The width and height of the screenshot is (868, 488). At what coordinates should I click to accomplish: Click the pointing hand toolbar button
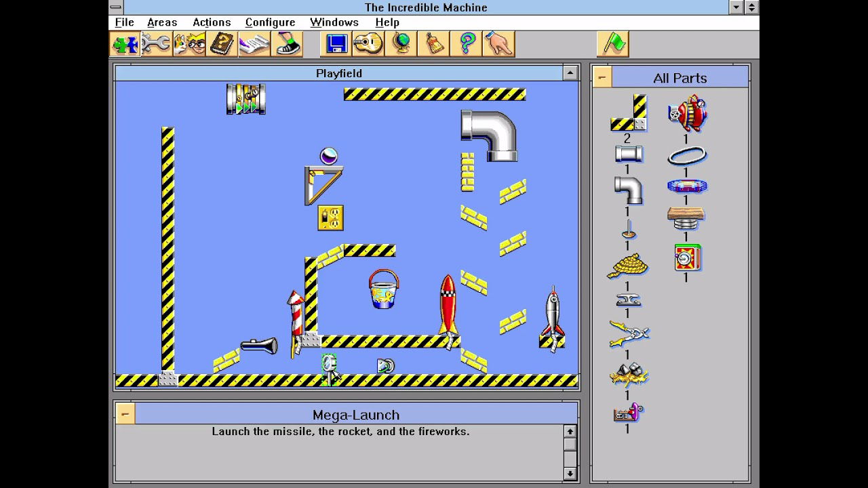[498, 44]
